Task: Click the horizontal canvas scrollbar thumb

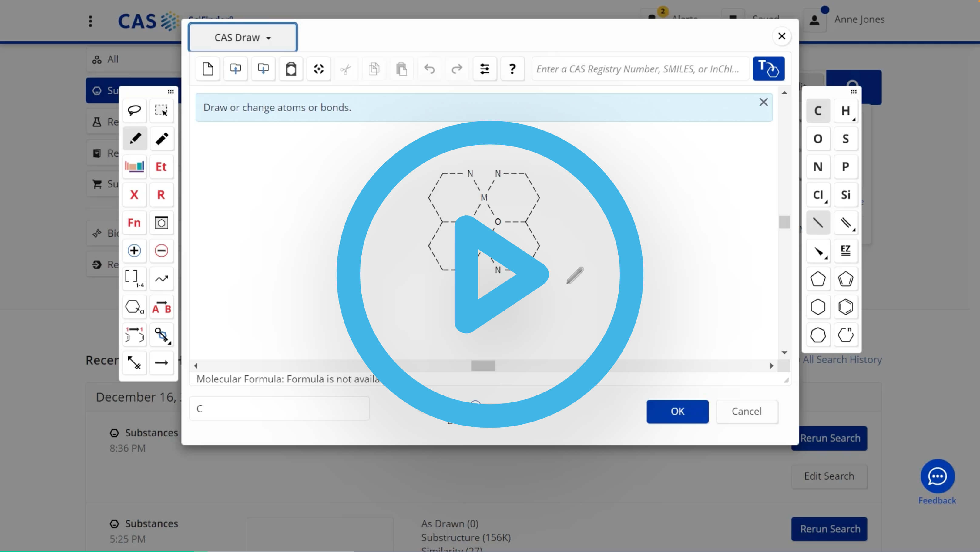Action: click(483, 365)
